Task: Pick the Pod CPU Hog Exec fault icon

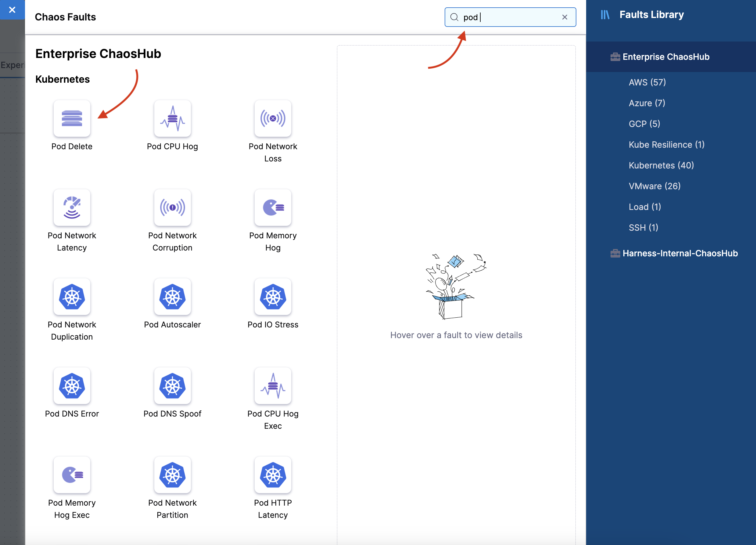Action: tap(273, 386)
